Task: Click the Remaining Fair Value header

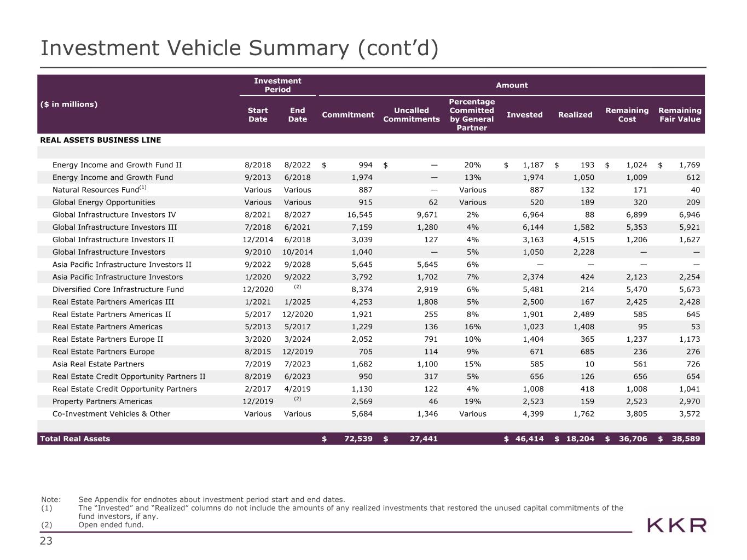Action: point(679,115)
